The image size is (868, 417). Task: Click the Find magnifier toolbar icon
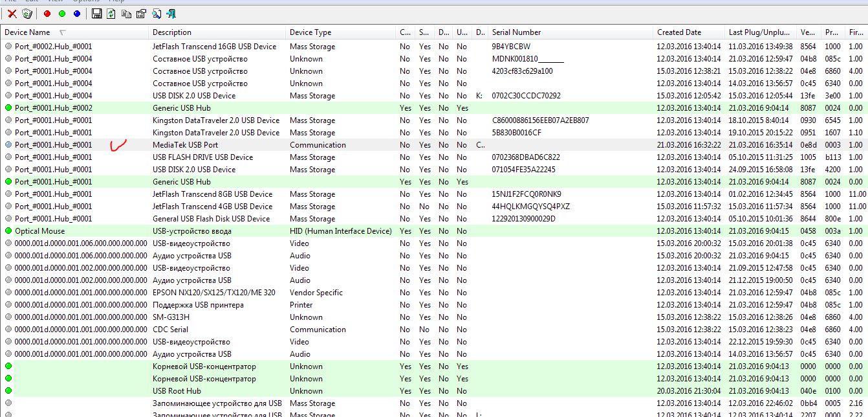point(157,14)
